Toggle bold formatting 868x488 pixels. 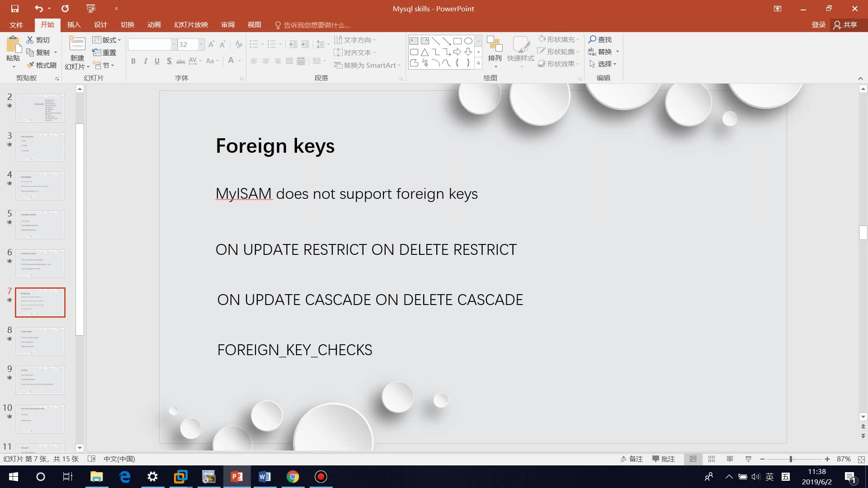(133, 61)
